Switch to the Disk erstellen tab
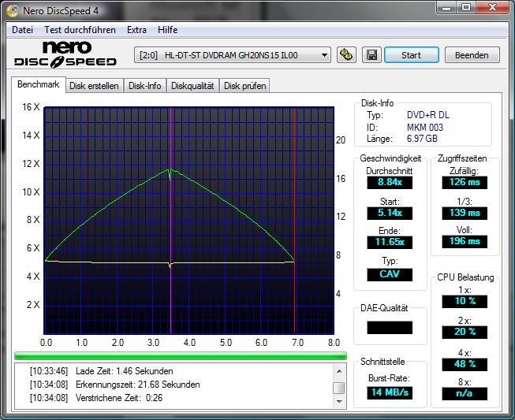Viewport: 515px width, 420px height. 94,86
